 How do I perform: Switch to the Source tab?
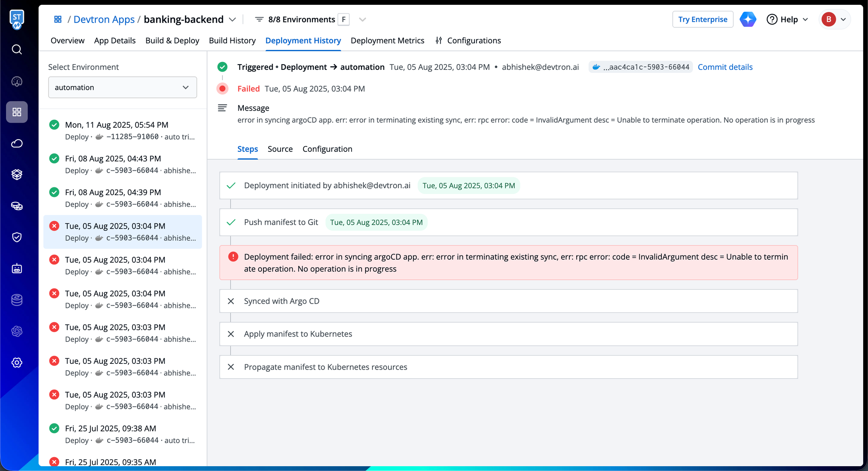(x=280, y=149)
